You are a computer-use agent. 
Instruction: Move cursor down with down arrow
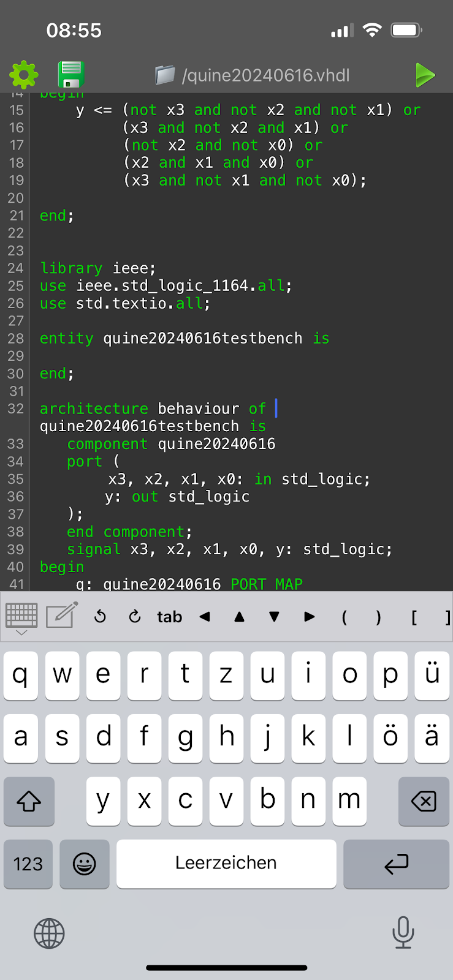(x=275, y=617)
